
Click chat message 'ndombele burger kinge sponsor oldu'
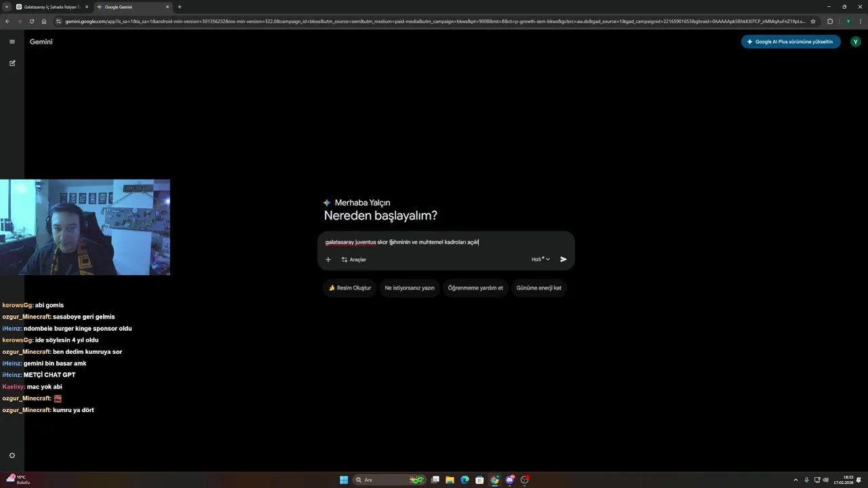78,329
